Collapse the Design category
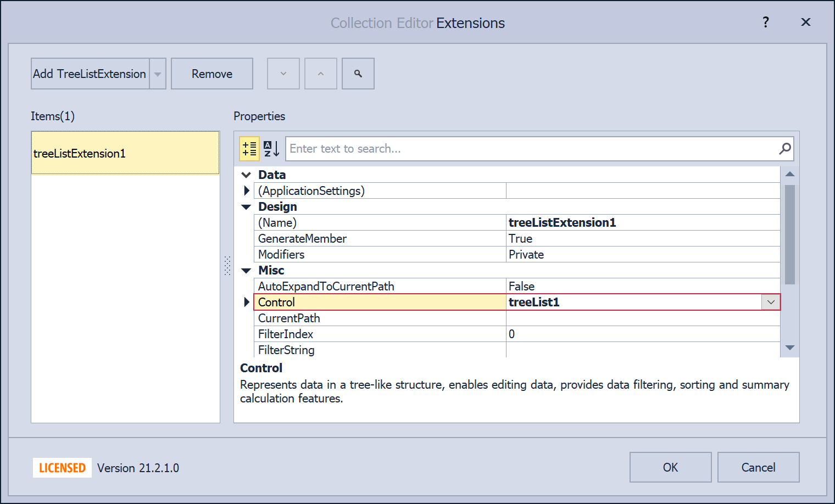The image size is (835, 504). click(246, 207)
